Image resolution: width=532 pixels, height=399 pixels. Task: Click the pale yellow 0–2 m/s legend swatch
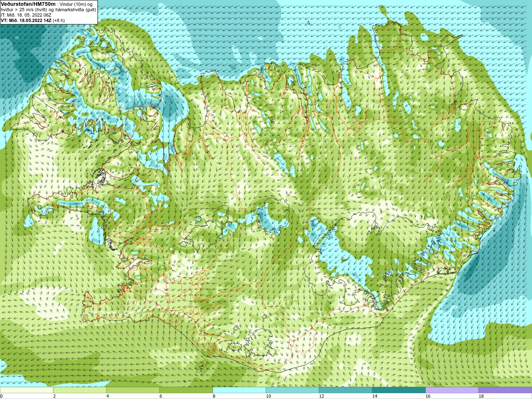tap(27, 390)
